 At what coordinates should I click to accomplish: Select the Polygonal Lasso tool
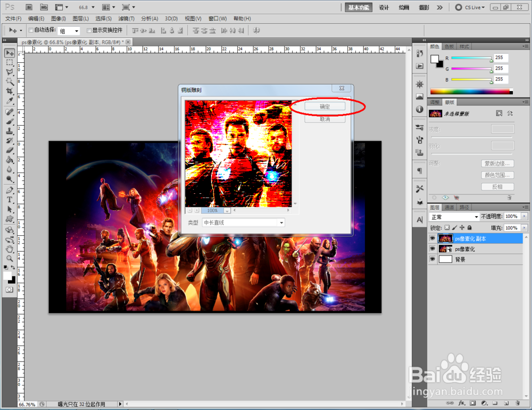point(10,72)
